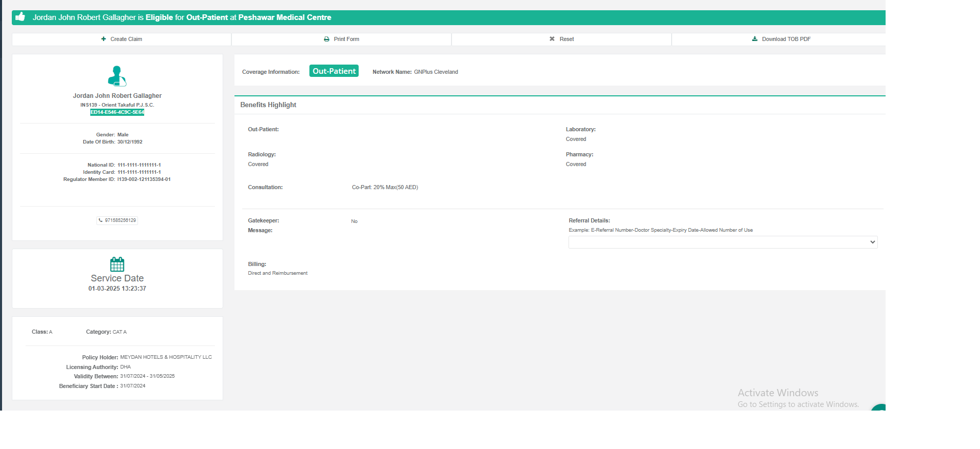
Task: Click the Benefits Highlight section header
Action: point(268,105)
